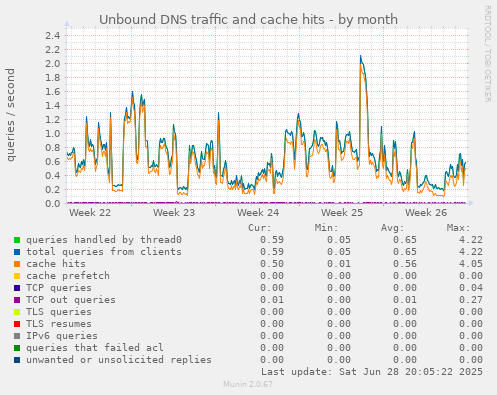Click the Week 26 x-axis label
This screenshot has width=497, height=395.
pos(426,213)
